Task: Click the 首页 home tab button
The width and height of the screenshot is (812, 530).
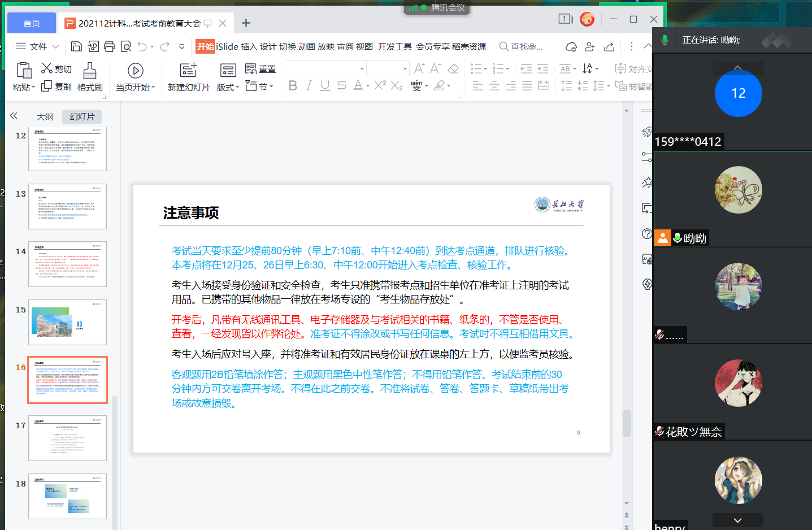Action: 32,23
